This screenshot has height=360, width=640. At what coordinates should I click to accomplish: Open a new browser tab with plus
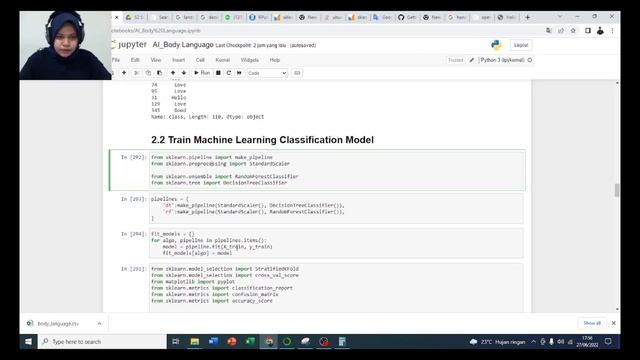coord(527,17)
